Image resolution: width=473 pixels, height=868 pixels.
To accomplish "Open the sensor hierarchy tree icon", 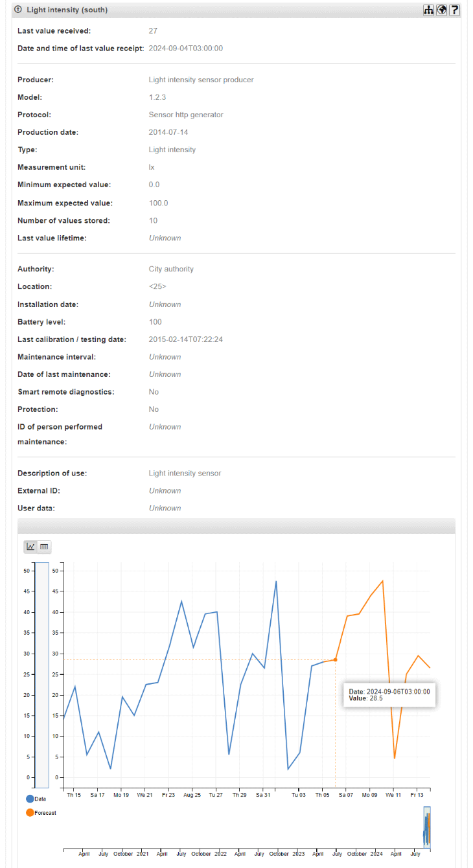I will [x=428, y=10].
